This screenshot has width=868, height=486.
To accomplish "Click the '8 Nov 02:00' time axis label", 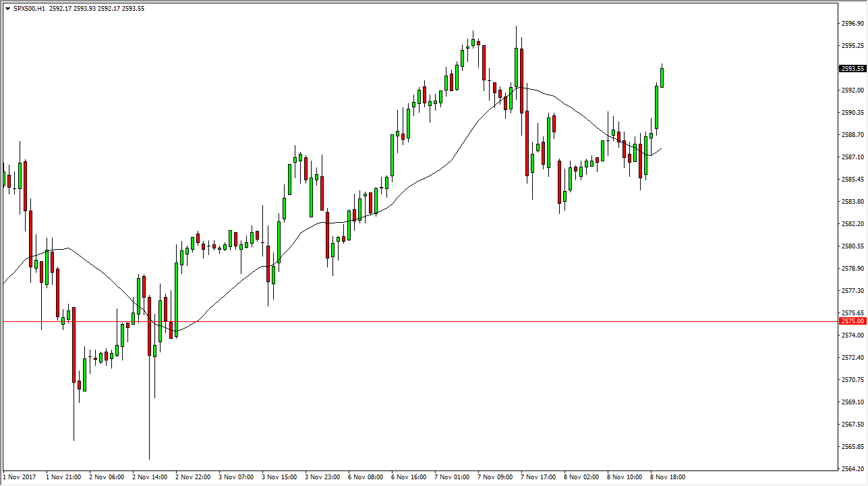I will tap(581, 477).
